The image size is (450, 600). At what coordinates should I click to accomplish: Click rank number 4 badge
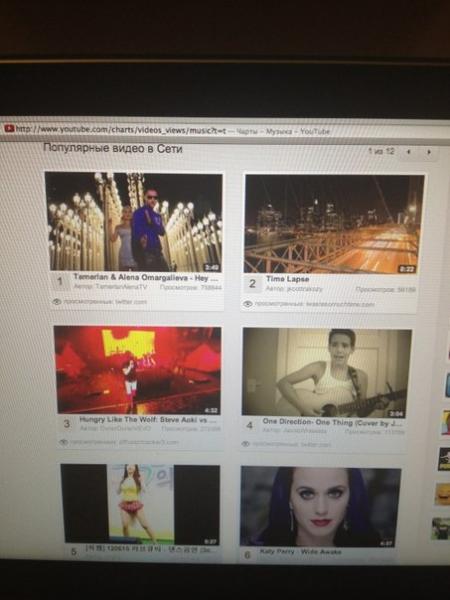249,426
